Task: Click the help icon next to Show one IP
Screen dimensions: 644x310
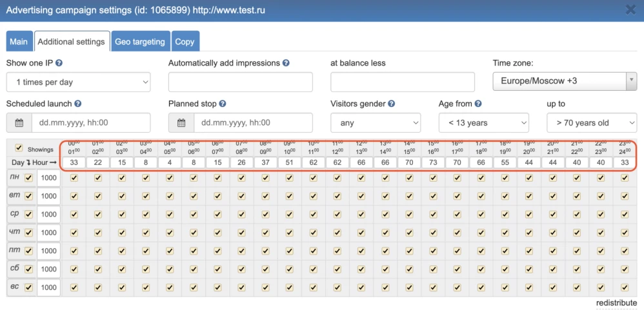Action: [x=59, y=63]
